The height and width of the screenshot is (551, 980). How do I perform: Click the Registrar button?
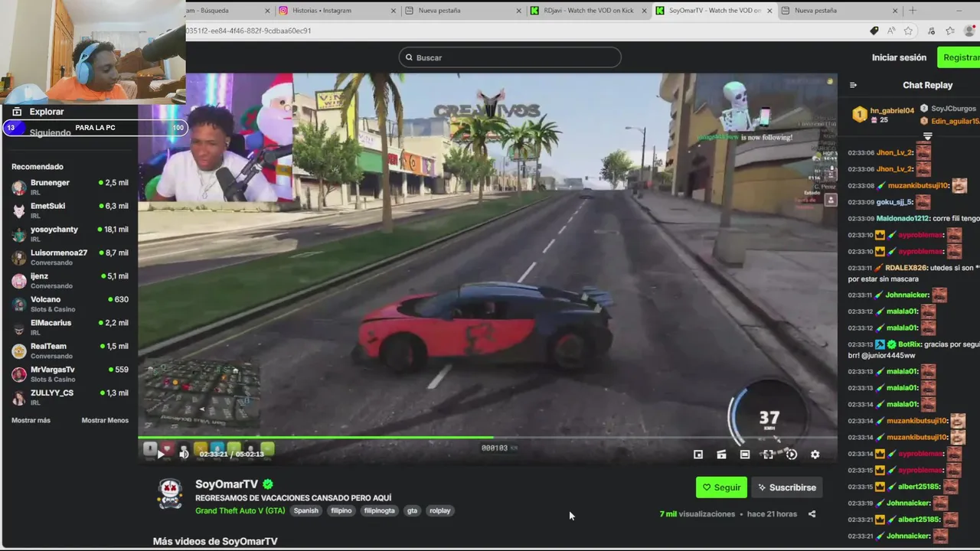[960, 57]
